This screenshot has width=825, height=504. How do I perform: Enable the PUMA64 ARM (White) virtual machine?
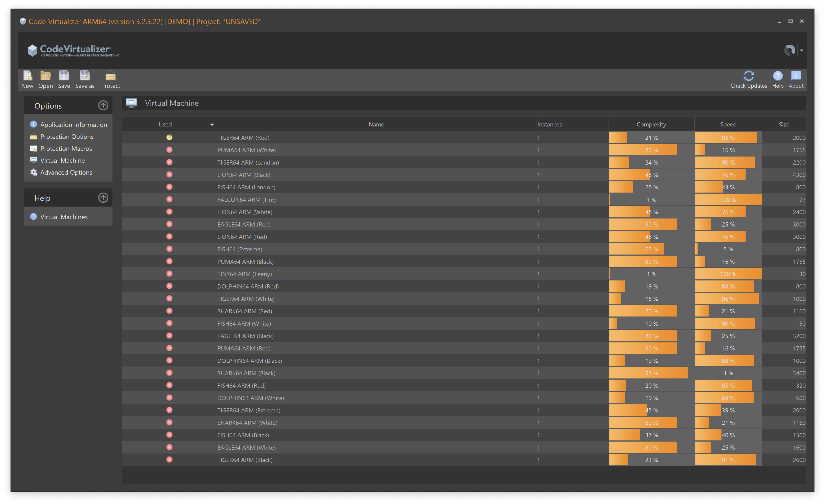point(169,150)
